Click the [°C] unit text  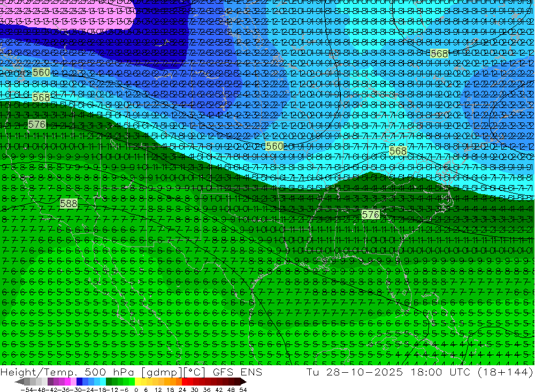click(x=195, y=373)
